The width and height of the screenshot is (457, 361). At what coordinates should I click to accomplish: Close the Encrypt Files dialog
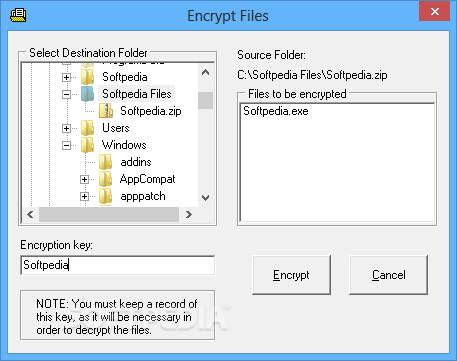click(435, 12)
